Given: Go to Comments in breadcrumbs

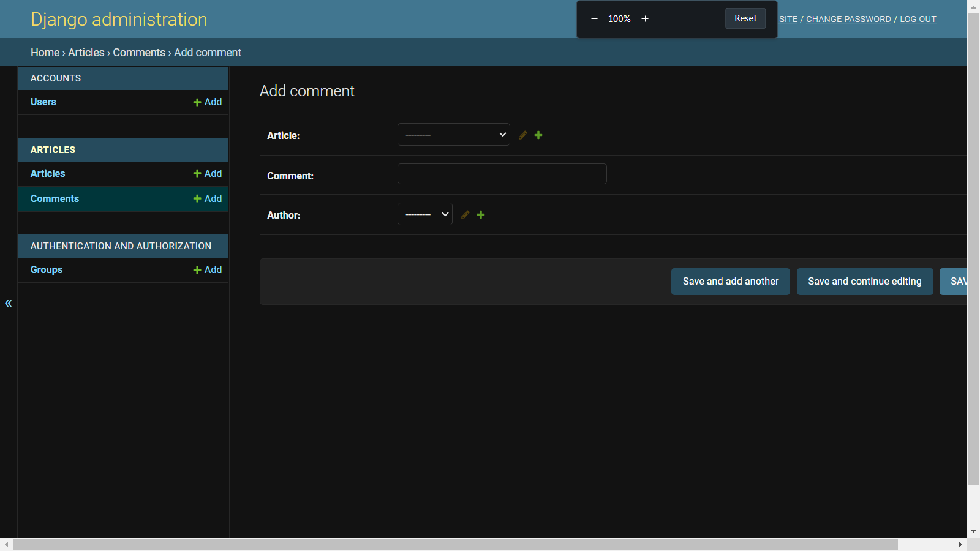Looking at the screenshot, I should (x=139, y=53).
